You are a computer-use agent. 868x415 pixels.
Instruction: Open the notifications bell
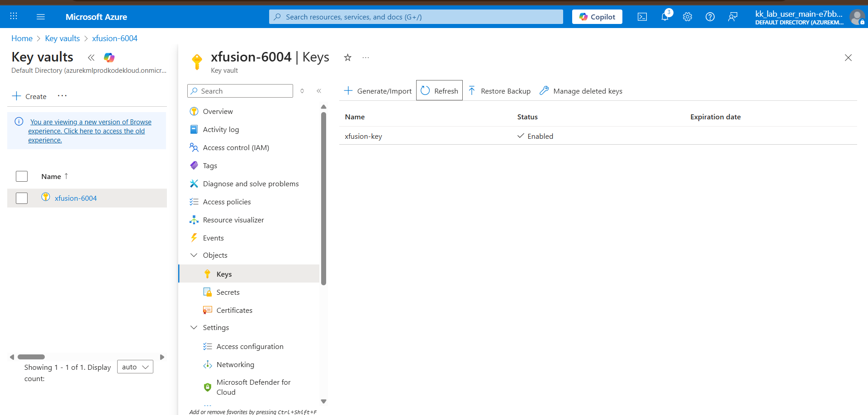click(665, 17)
